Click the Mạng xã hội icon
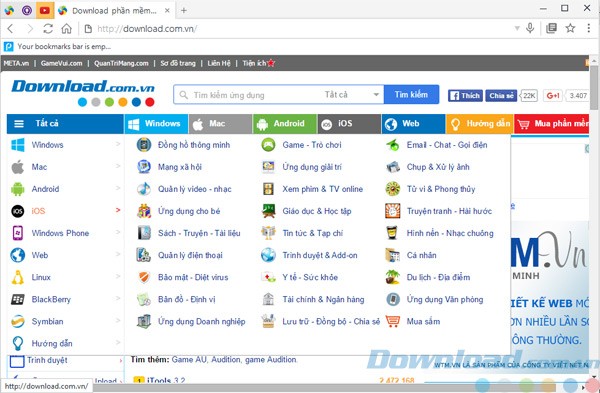The height and width of the screenshot is (393, 600). pos(144,167)
